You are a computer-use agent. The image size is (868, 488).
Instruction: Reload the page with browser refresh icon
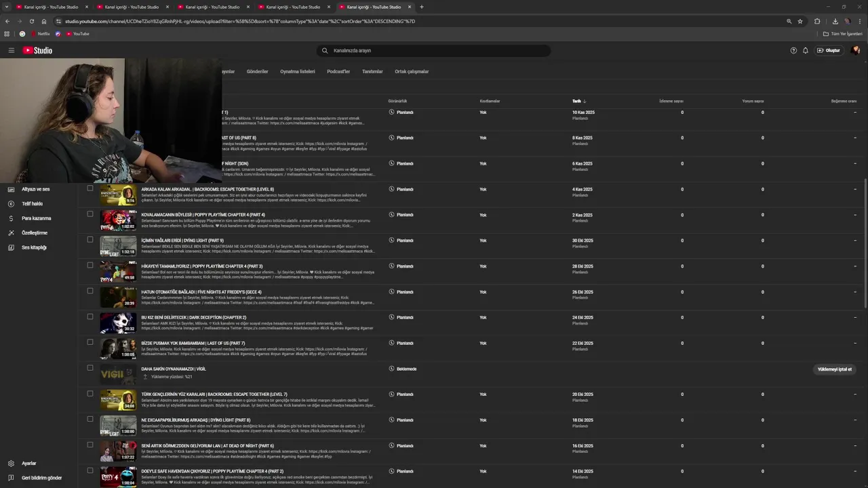pyautogui.click(x=31, y=21)
